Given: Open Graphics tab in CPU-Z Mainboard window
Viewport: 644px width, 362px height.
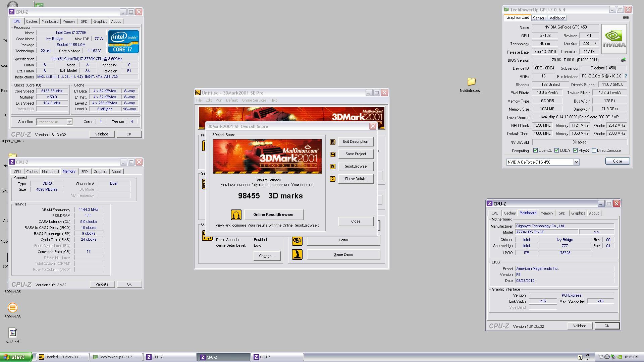Looking at the screenshot, I should click(578, 213).
